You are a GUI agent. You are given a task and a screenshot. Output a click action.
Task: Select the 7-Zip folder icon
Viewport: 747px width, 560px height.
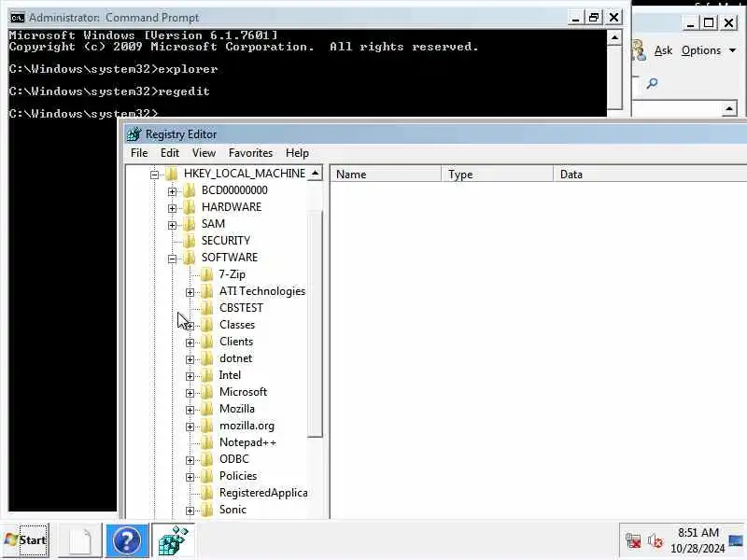(206, 274)
